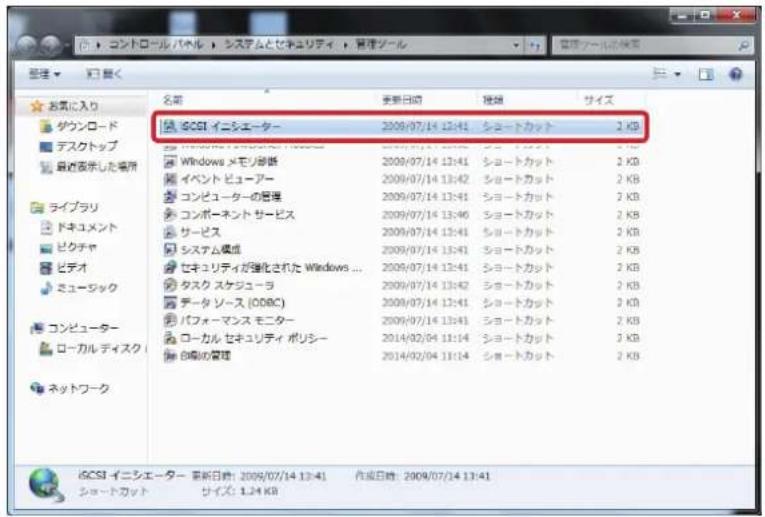The image size is (765, 517).
Task: Click the タスク スケジューラ clock icon
Action: [x=169, y=285]
